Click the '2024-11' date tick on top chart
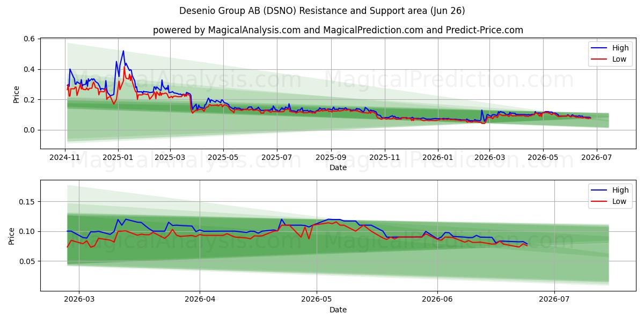 (x=65, y=158)
